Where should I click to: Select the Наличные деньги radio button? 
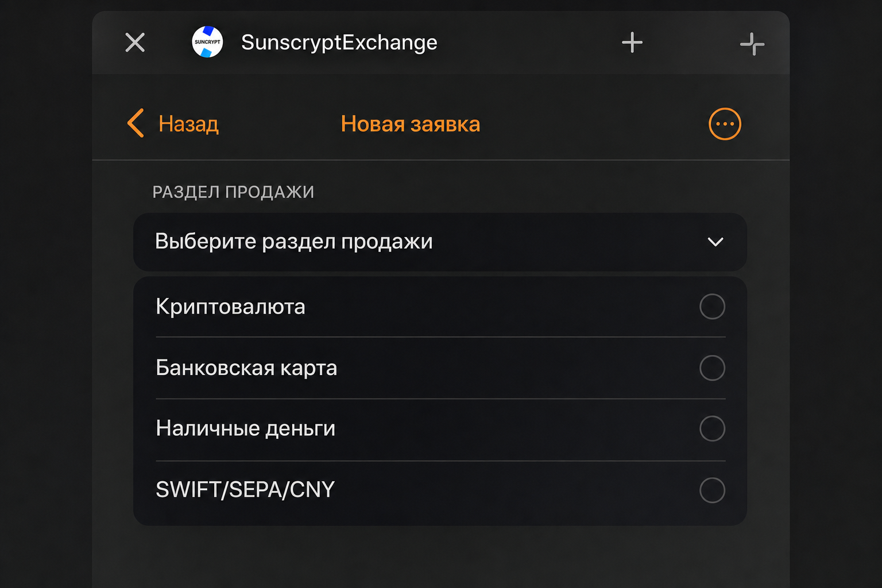[x=712, y=428]
